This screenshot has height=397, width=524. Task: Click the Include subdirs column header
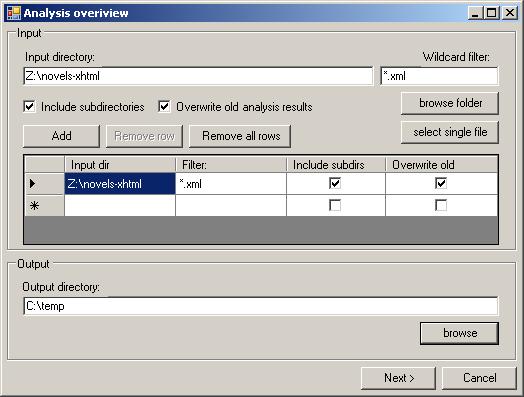[x=336, y=165]
